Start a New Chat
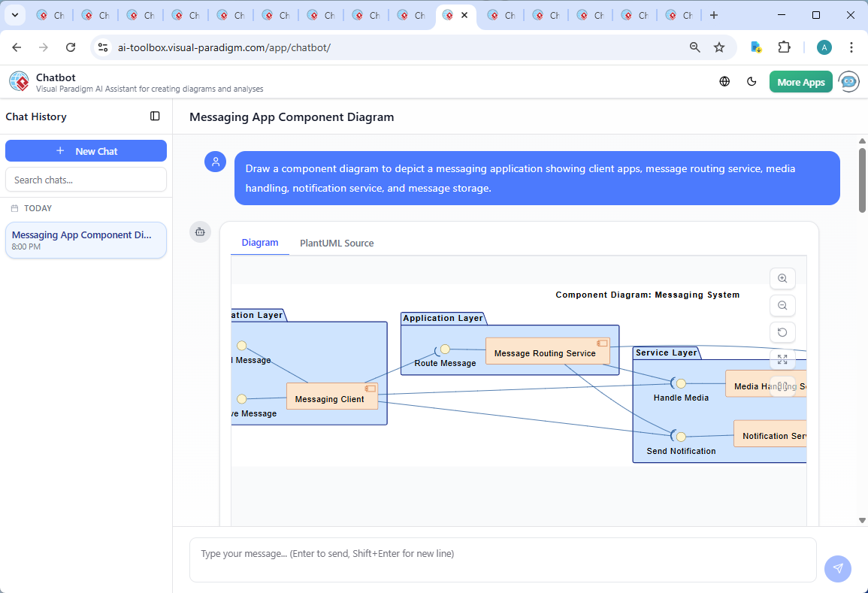 tap(86, 150)
